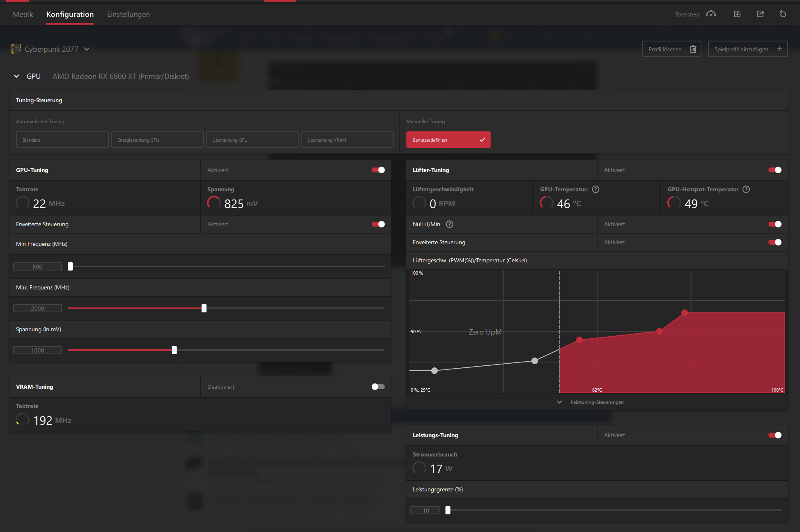Image resolution: width=800 pixels, height=532 pixels.
Task: Enable the VRAM-Tuning toggle
Action: 378,387
